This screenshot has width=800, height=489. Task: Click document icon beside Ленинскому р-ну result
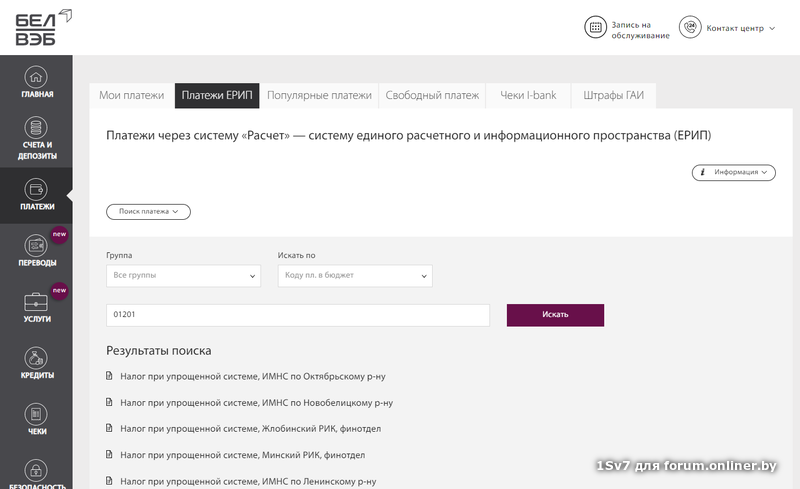click(109, 481)
